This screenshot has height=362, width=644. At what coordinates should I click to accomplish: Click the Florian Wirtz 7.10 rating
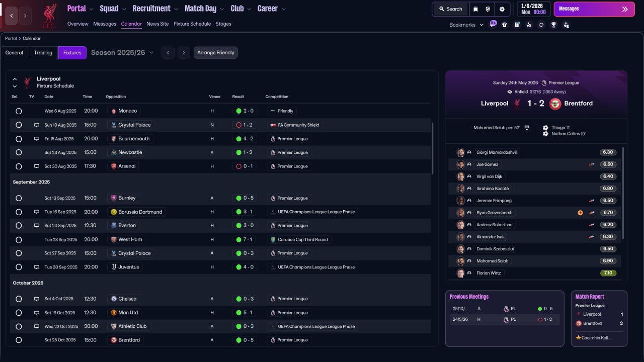point(608,274)
